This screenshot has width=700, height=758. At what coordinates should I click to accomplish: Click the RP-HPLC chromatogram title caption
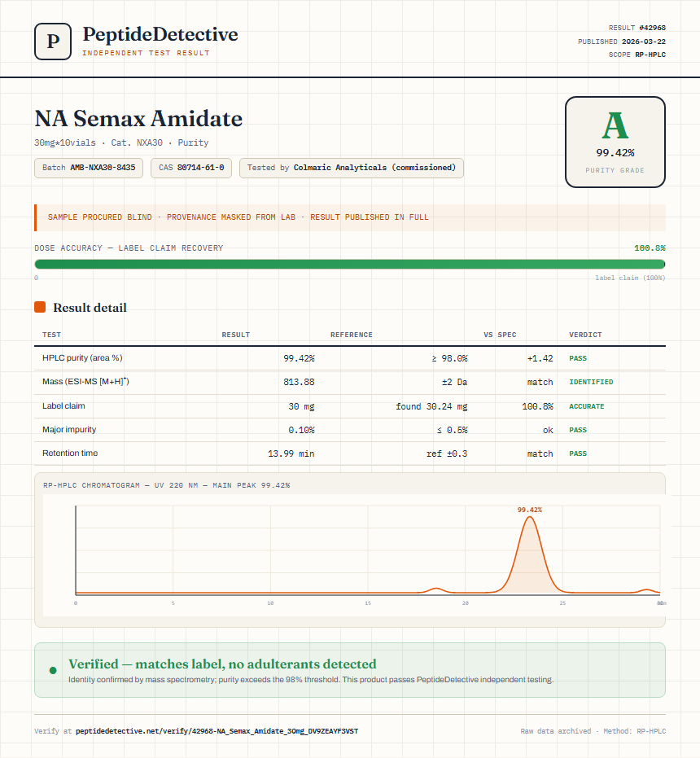[166, 485]
